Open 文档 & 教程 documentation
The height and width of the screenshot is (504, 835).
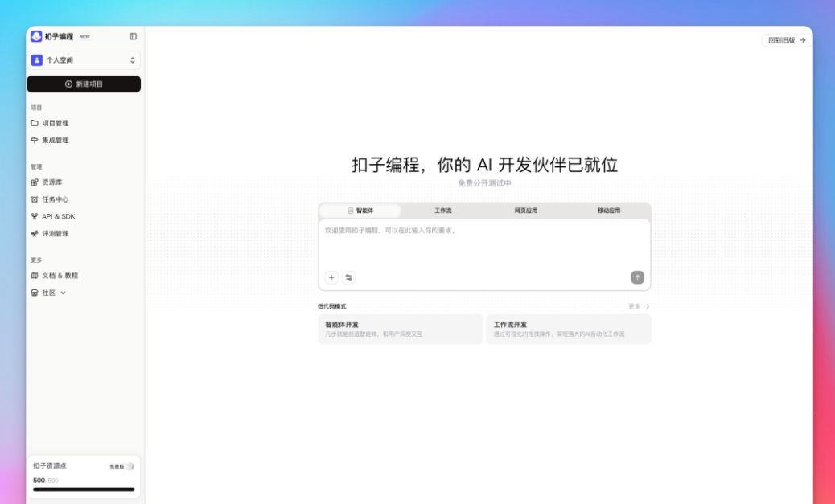tap(57, 276)
